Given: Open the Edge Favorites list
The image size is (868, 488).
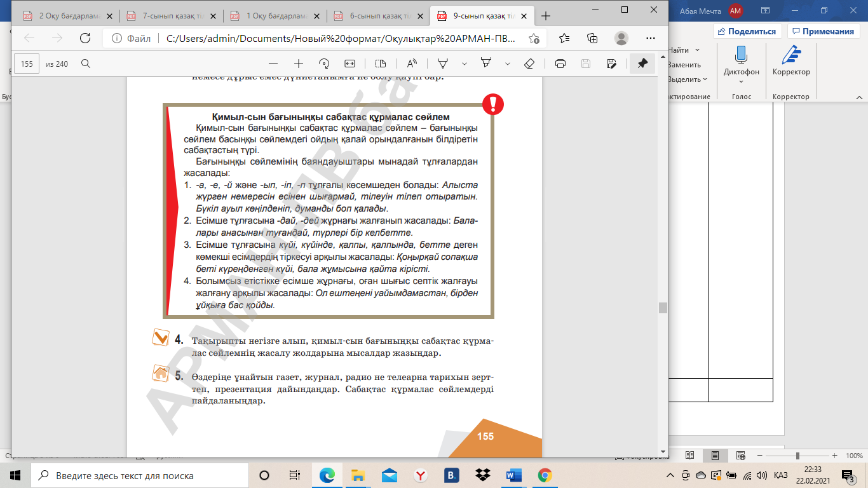Looking at the screenshot, I should tap(564, 37).
